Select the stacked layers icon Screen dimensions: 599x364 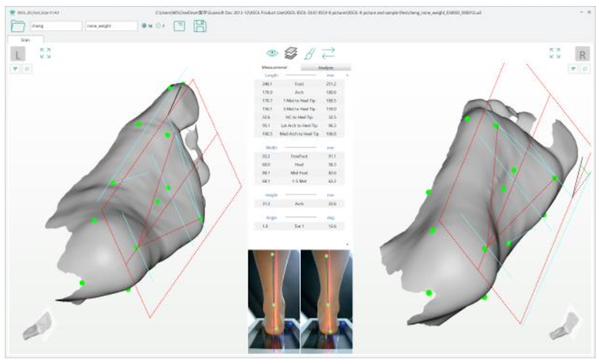[291, 53]
